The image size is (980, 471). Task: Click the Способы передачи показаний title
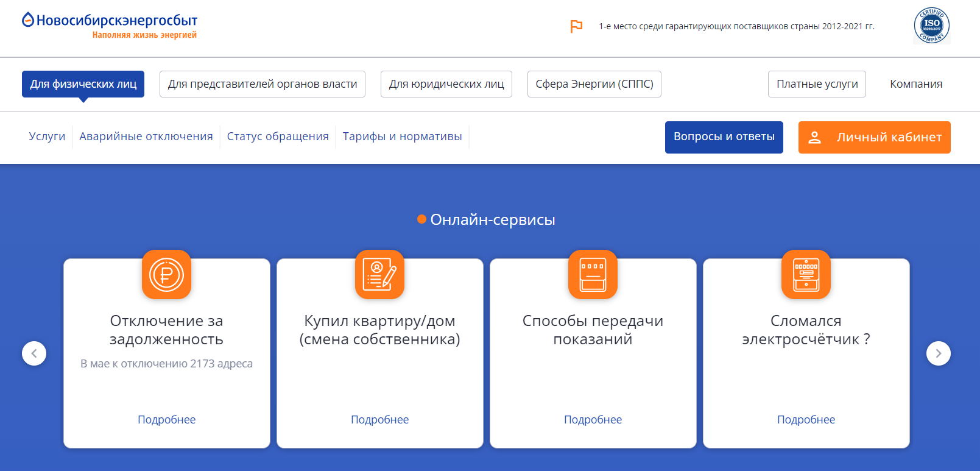click(x=593, y=330)
